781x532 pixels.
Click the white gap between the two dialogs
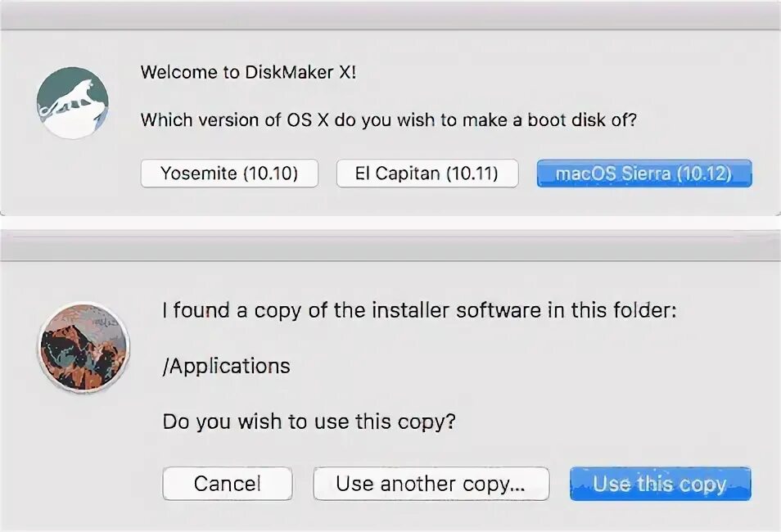390,223
